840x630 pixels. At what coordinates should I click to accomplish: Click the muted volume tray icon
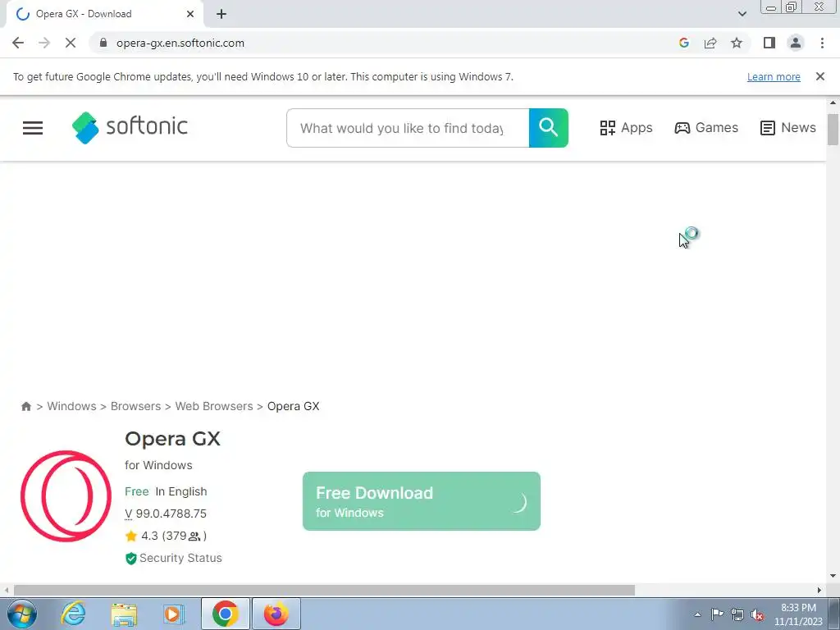[x=757, y=614]
